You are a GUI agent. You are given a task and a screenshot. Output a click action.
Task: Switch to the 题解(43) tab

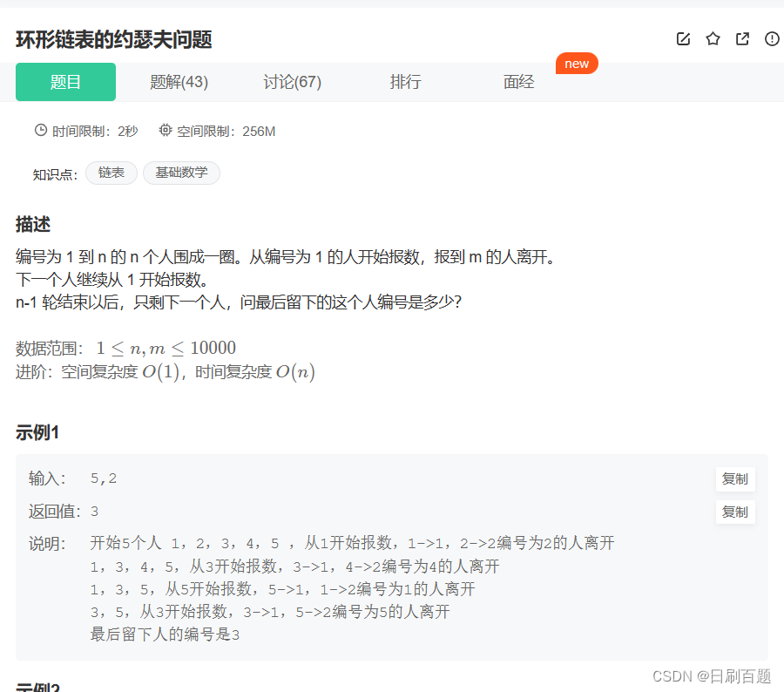[179, 81]
